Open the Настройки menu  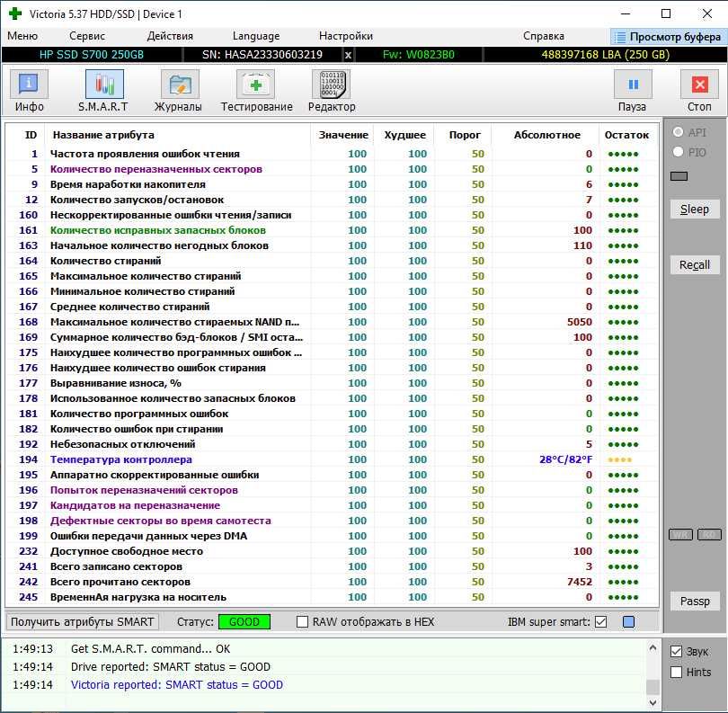(346, 36)
